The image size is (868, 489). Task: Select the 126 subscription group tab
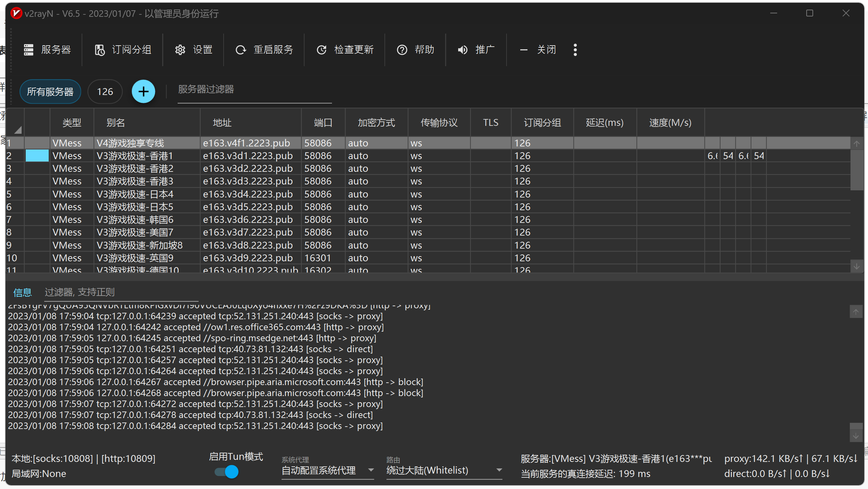tap(105, 92)
